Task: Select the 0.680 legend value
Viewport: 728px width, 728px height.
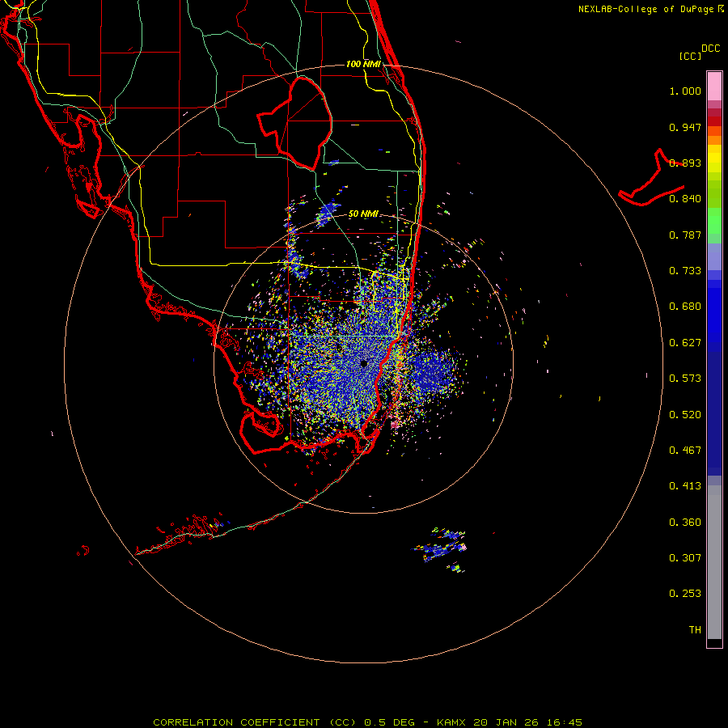Action: (x=685, y=307)
